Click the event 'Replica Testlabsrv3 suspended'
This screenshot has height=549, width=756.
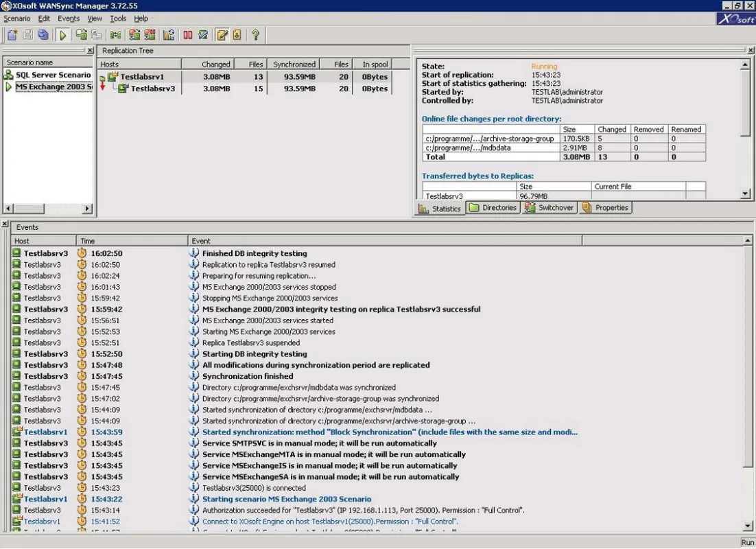point(250,342)
